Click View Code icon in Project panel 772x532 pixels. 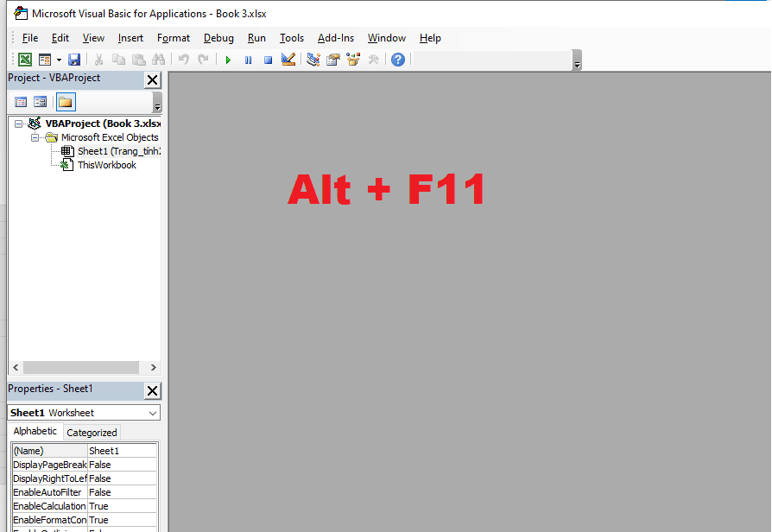(x=21, y=102)
